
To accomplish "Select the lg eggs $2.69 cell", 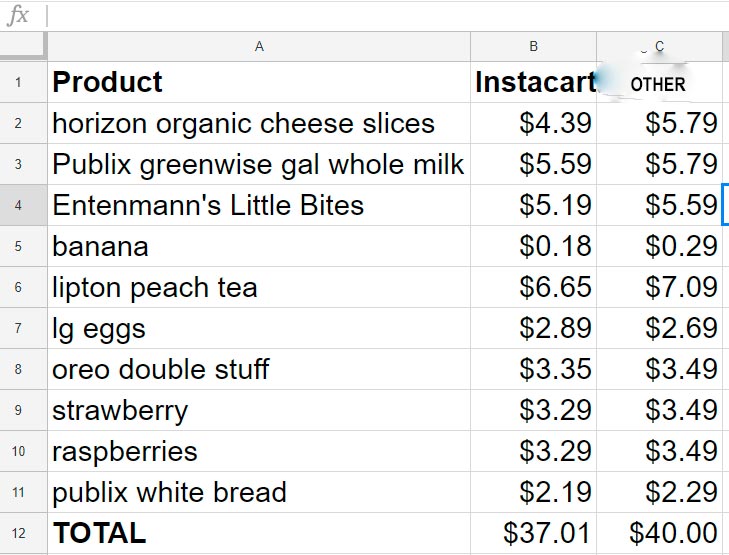I will point(659,328).
